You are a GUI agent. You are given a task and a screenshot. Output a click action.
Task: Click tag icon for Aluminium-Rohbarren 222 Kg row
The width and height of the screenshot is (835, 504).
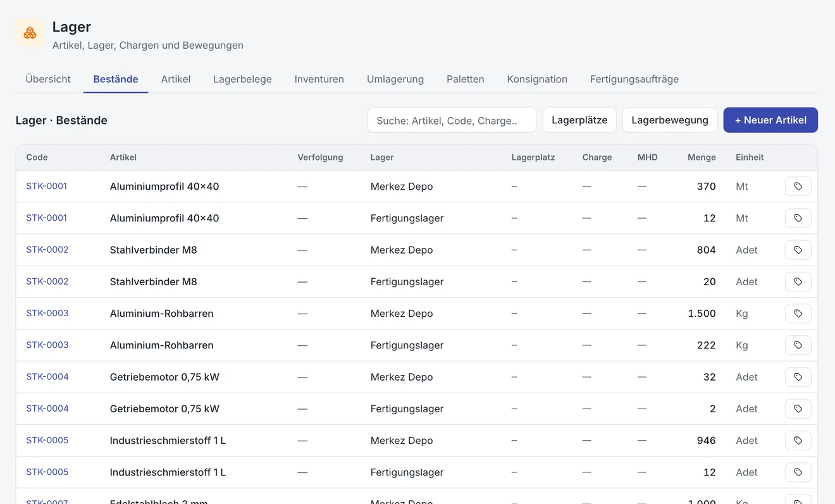[798, 345]
